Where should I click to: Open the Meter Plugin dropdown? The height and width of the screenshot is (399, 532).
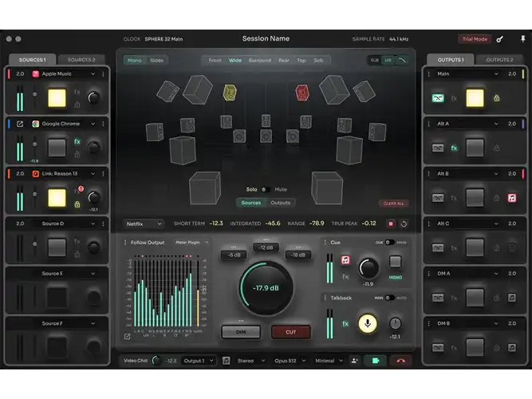coord(191,242)
